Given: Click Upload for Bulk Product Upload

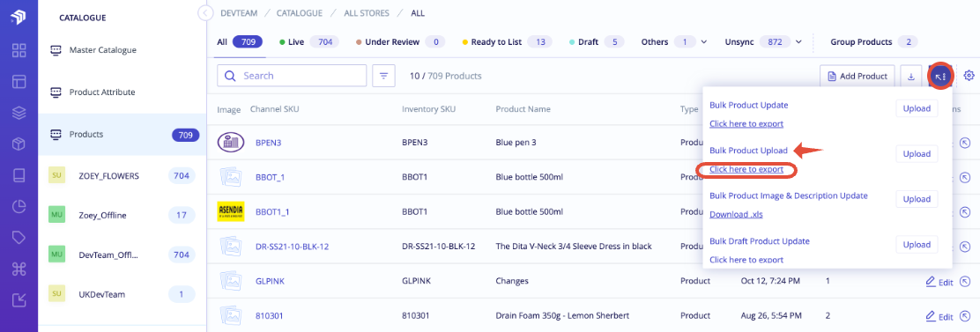Looking at the screenshot, I should [x=917, y=154].
